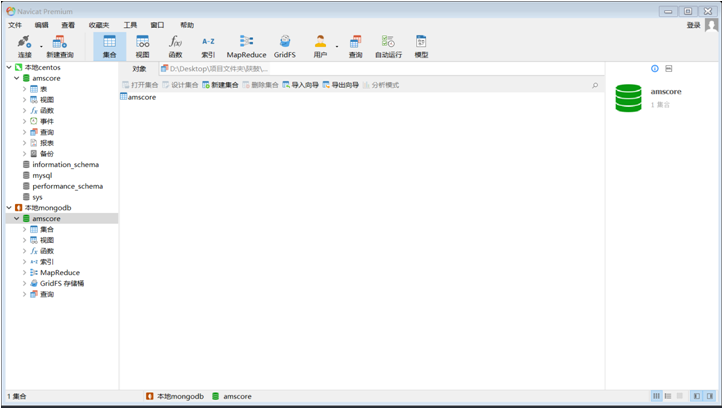Screen dimensions: 722x408
Task: Click 删除集合 button
Action: tap(261, 85)
